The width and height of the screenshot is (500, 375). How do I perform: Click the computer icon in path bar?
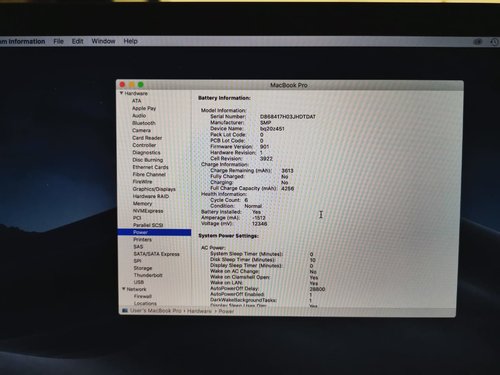(125, 311)
